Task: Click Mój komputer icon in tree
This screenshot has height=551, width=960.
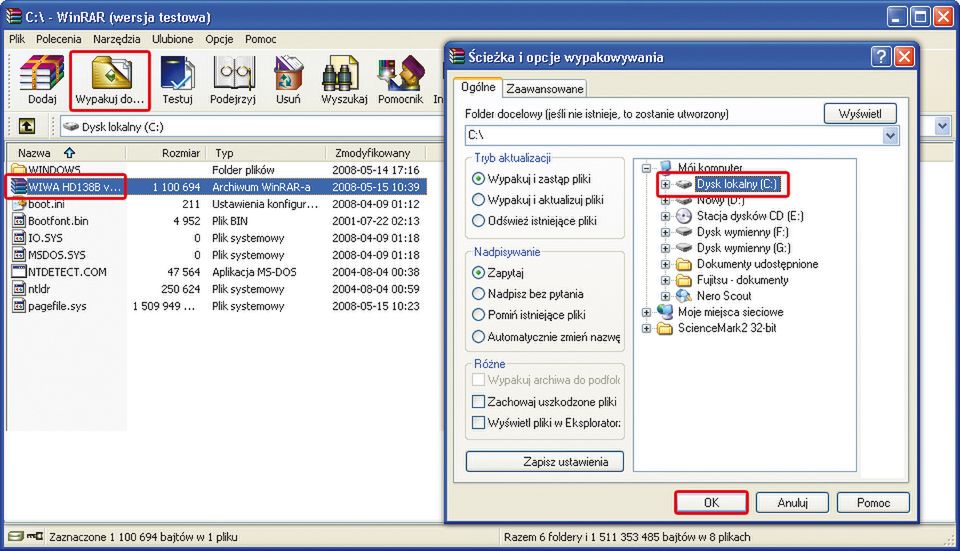Action: pyautogui.click(x=666, y=167)
